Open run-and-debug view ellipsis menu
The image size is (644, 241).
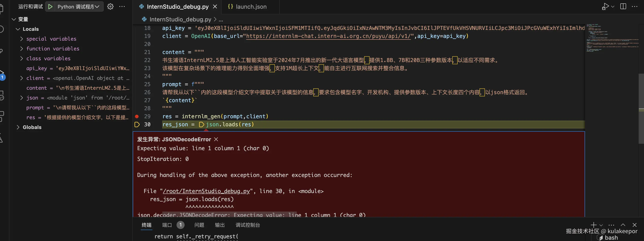(x=122, y=6)
